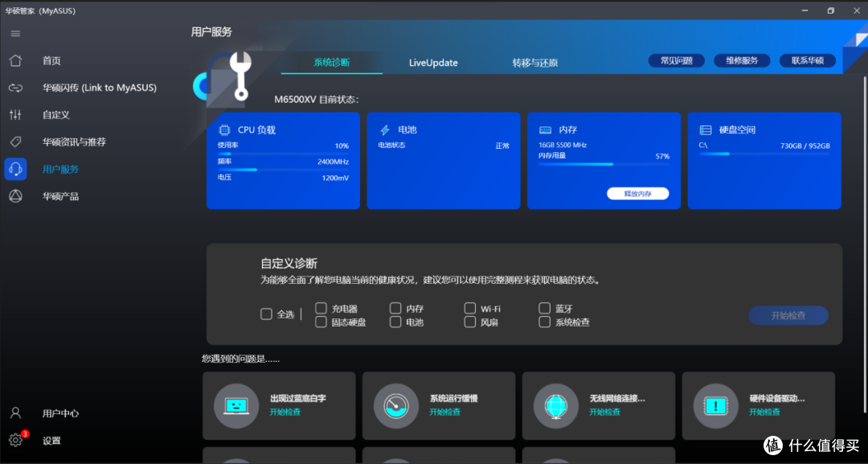Check the 蓝牙 Bluetooth checkbox
The height and width of the screenshot is (464, 868).
(x=545, y=308)
